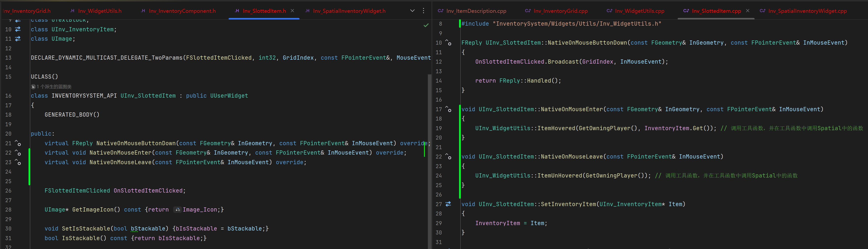The width and height of the screenshot is (868, 249).
Task: Click the gutter navigation icon beside SetInventoryItem definition
Action: (448, 204)
